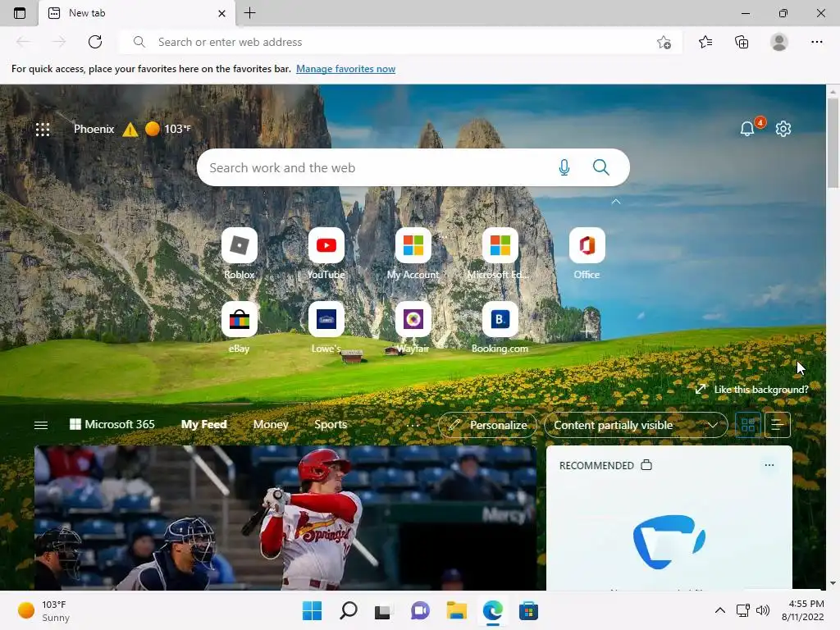Open notifications bell with badge
The width and height of the screenshot is (840, 630).
747,129
